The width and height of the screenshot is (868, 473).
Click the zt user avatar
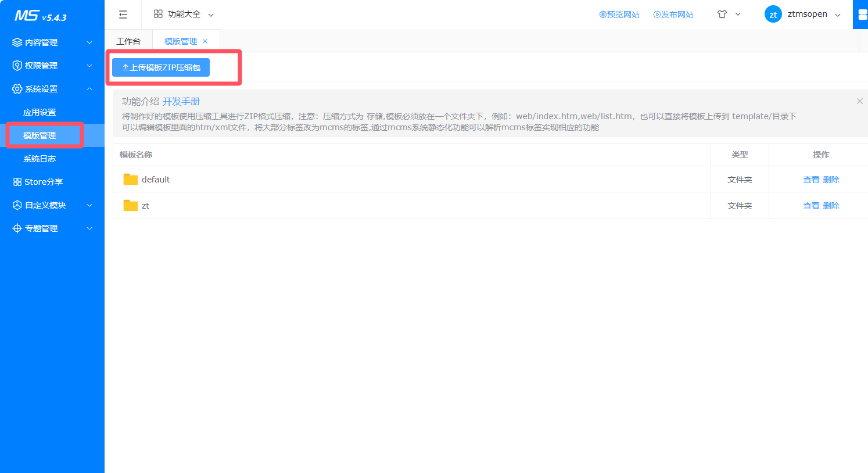click(x=773, y=15)
